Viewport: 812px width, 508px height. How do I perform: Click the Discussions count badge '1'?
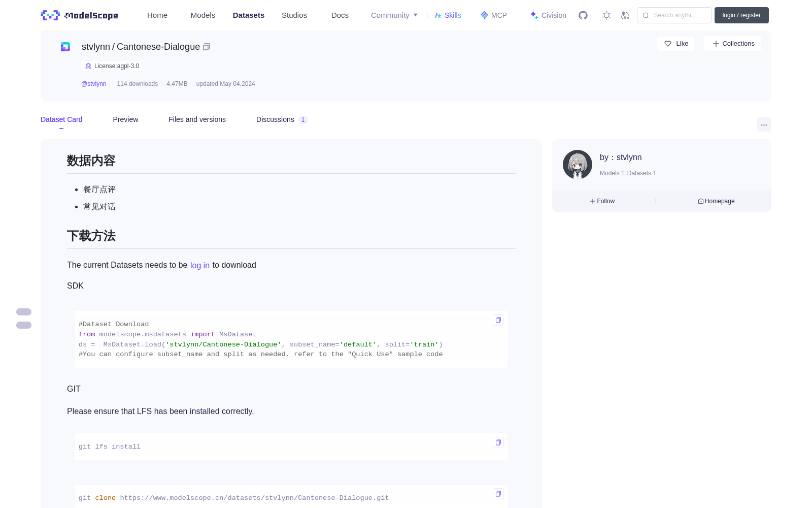pos(303,120)
